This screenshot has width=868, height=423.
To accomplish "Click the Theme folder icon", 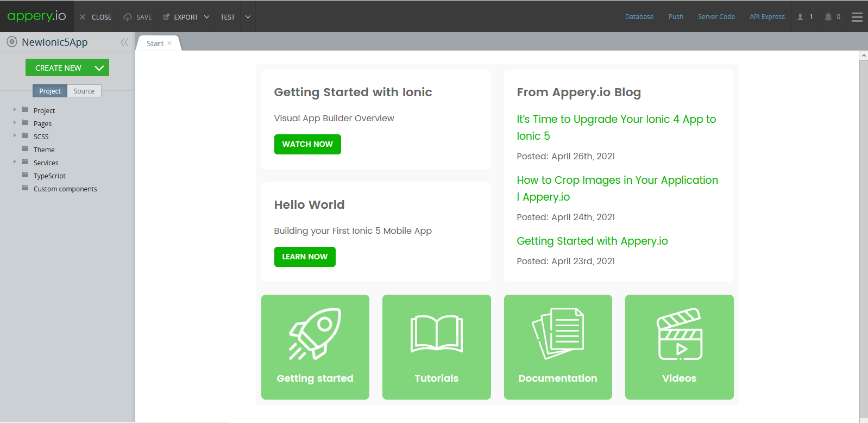I will point(25,149).
